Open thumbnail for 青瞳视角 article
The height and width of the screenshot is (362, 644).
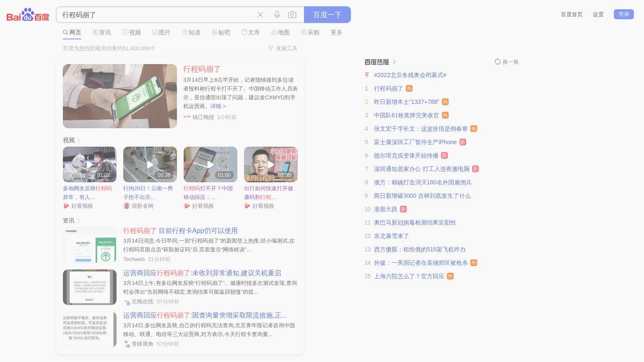[90, 329]
